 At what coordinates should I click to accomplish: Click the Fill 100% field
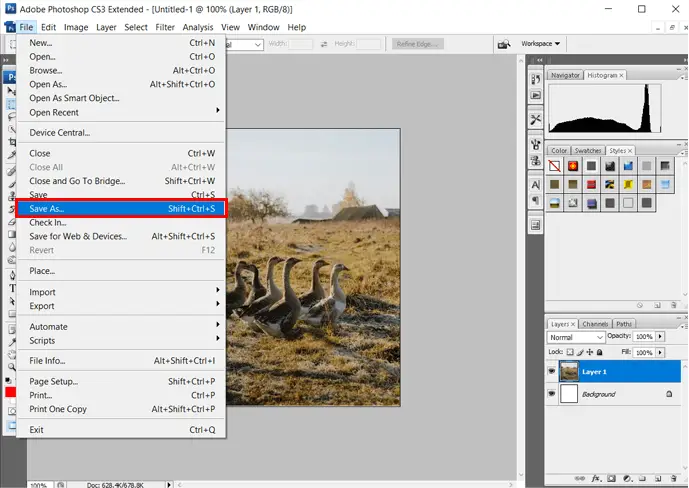[644, 352]
